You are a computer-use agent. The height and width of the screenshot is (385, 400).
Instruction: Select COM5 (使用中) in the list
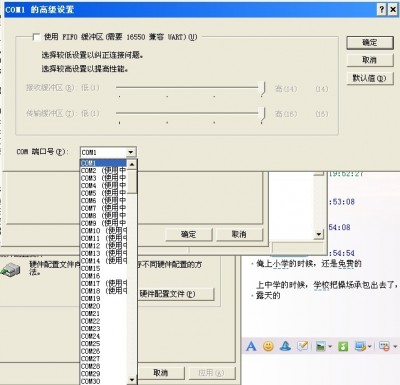click(104, 193)
